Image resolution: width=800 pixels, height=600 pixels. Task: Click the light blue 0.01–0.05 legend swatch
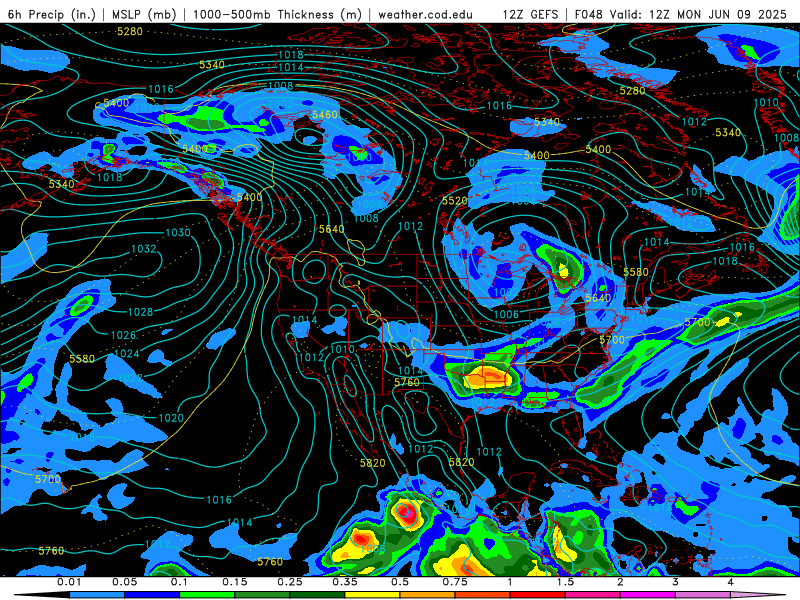point(97,595)
